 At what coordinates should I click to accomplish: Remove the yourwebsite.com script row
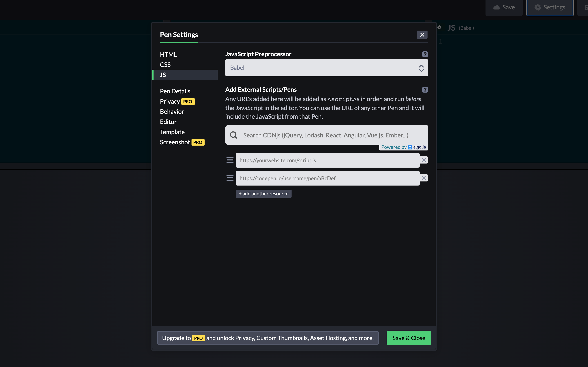coord(423,160)
